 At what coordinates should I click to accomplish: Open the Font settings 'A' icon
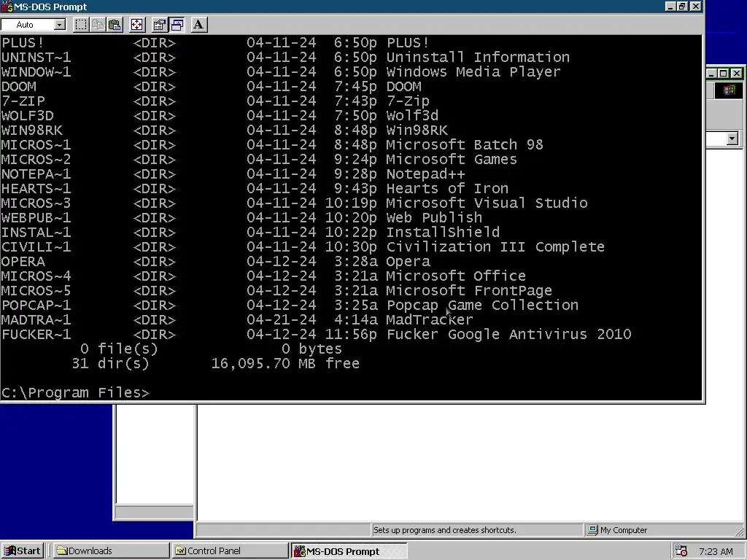198,25
